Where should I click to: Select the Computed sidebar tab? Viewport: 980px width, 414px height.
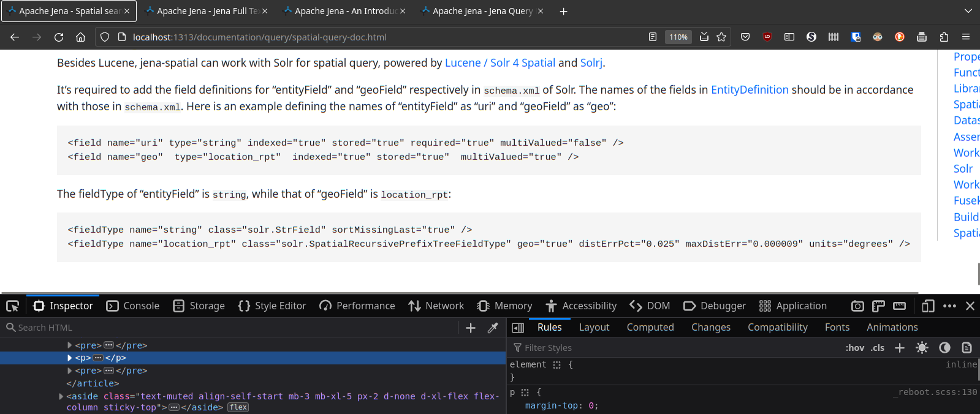coord(650,328)
